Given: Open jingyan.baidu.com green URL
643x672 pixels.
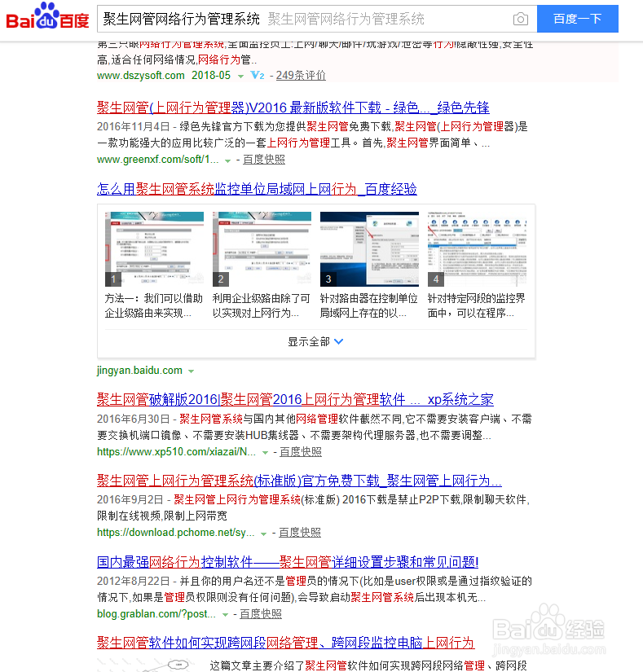Looking at the screenshot, I should pyautogui.click(x=139, y=371).
